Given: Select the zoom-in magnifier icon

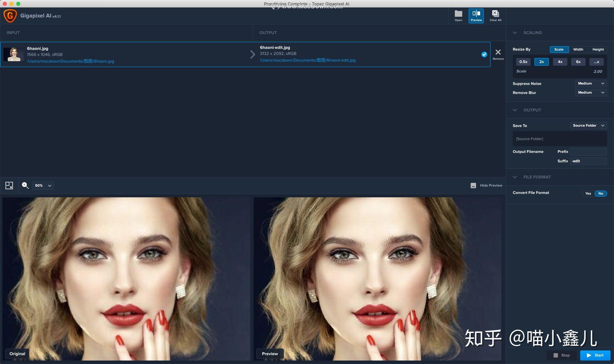Looking at the screenshot, I should pos(25,185).
